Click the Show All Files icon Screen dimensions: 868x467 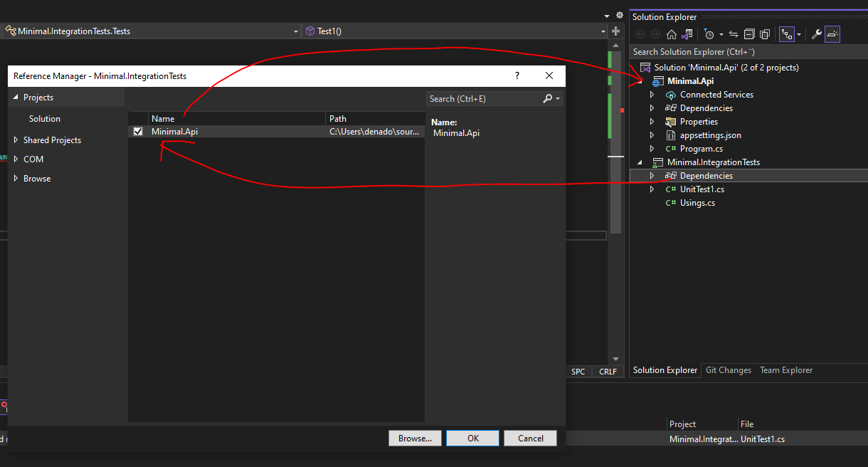765,34
